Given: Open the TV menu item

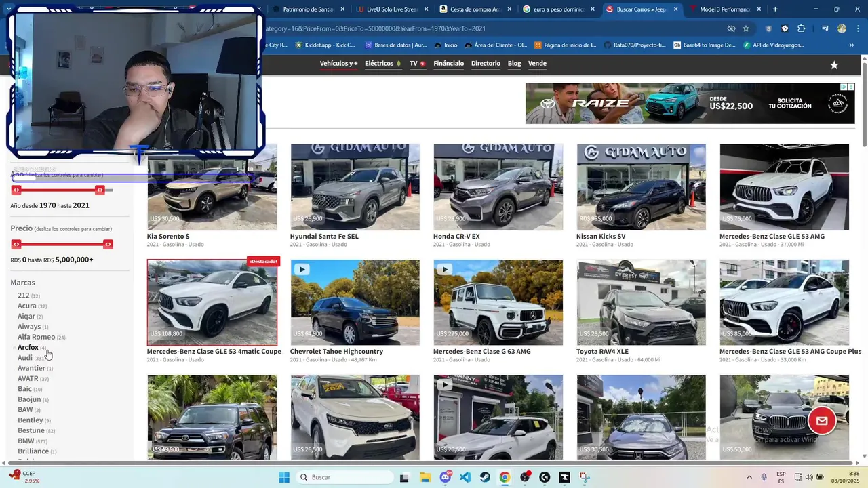Looking at the screenshot, I should pyautogui.click(x=417, y=64).
